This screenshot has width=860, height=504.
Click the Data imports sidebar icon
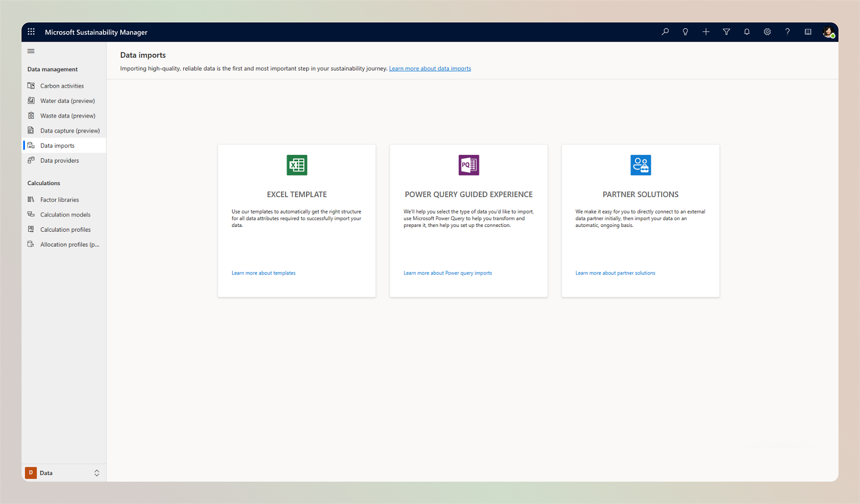pyautogui.click(x=32, y=145)
